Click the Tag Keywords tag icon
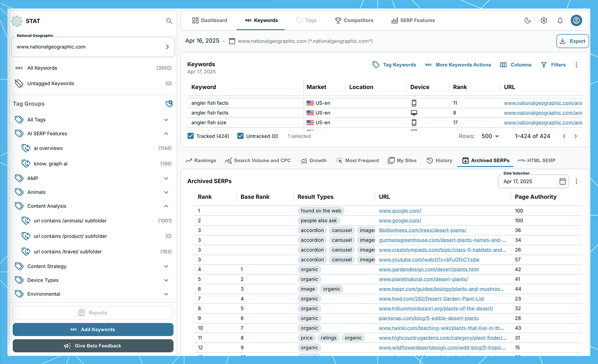 (376, 65)
